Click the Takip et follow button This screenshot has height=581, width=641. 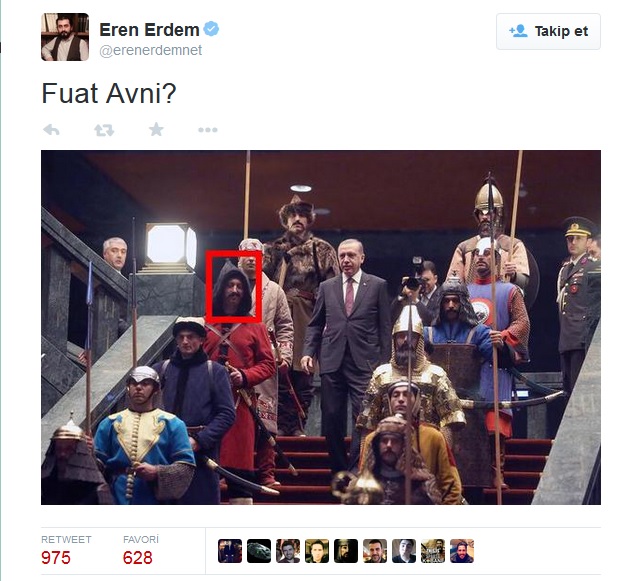(x=548, y=31)
